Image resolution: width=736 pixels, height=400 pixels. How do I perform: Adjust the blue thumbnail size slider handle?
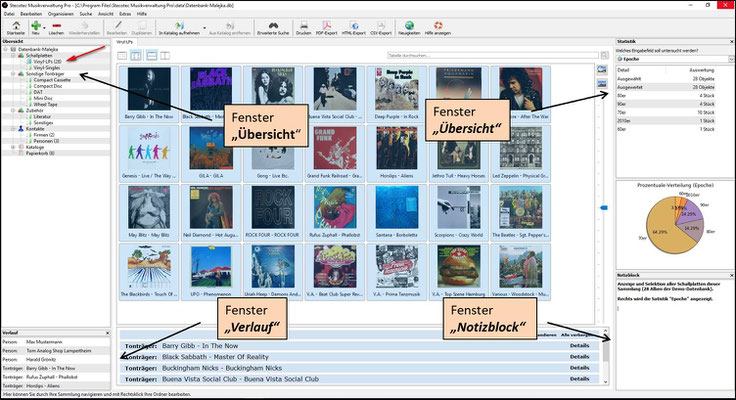point(604,207)
